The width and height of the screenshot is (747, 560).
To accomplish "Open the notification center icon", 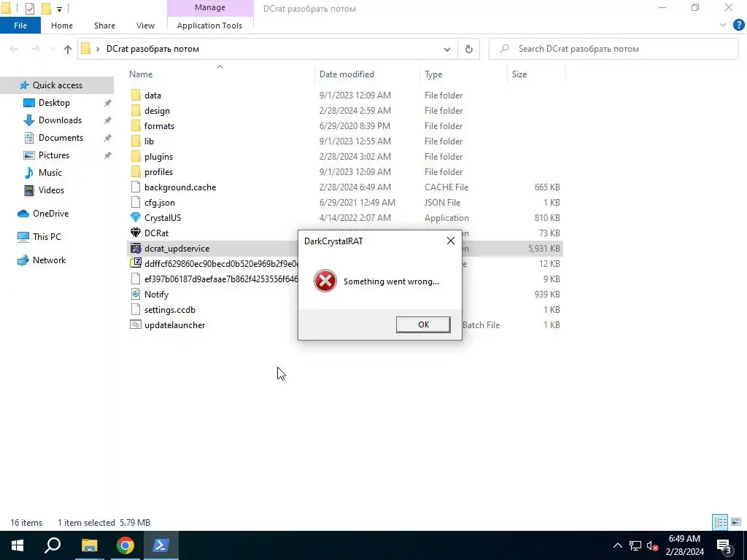I will [x=724, y=545].
